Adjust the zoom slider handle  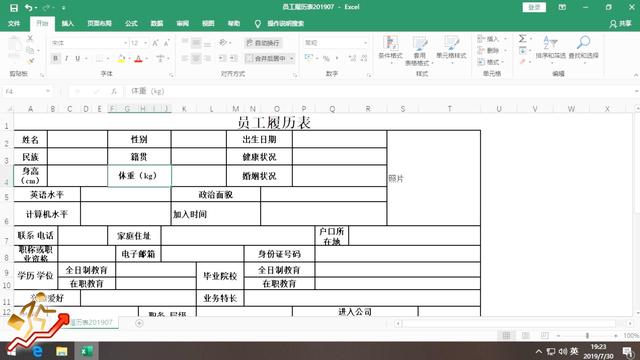pyautogui.click(x=587, y=336)
